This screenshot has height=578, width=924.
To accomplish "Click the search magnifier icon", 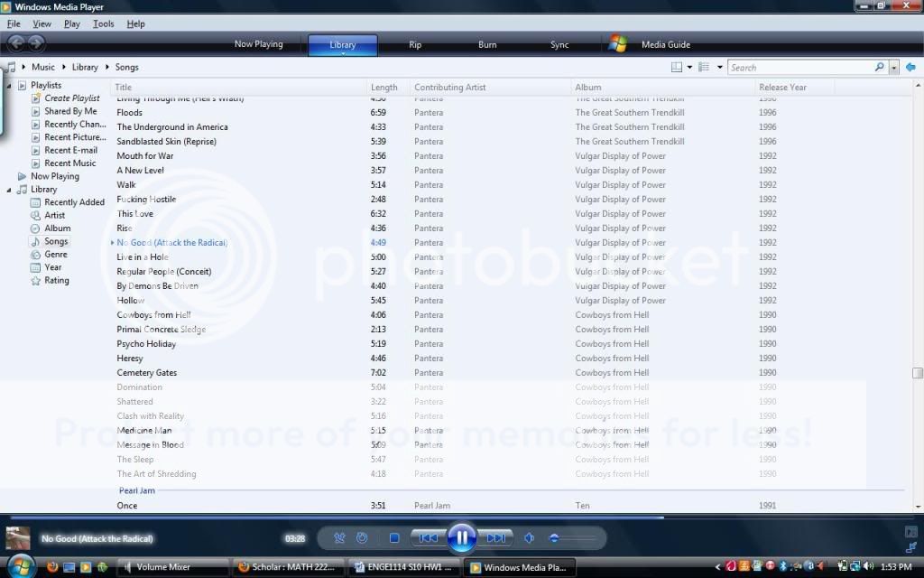I will [x=880, y=67].
